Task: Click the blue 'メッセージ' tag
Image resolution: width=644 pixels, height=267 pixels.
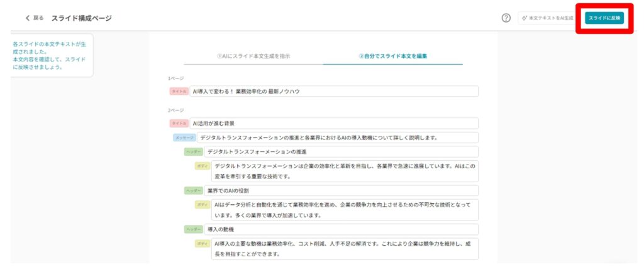Action: 184,138
